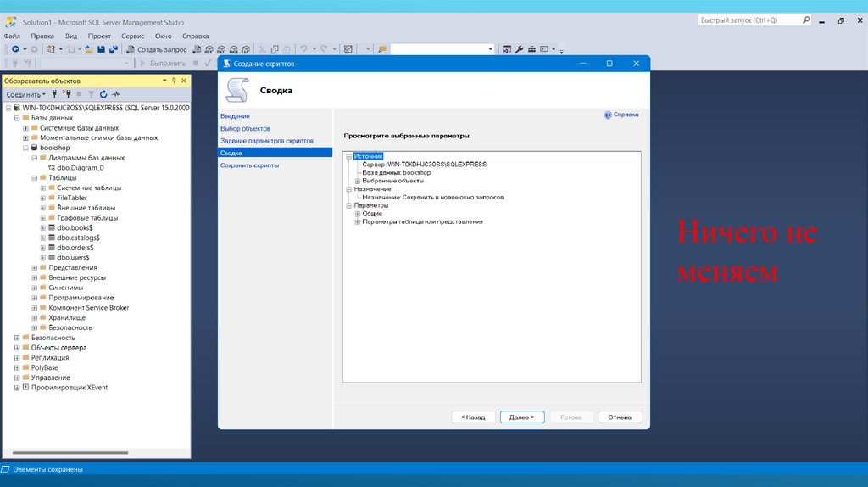Go to the Введение wizard step

tap(235, 116)
